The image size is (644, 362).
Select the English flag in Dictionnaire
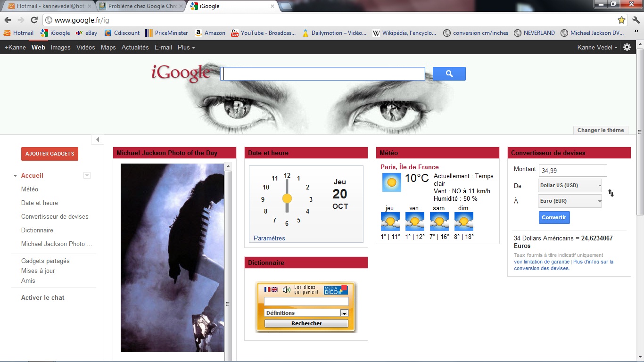coord(274,289)
